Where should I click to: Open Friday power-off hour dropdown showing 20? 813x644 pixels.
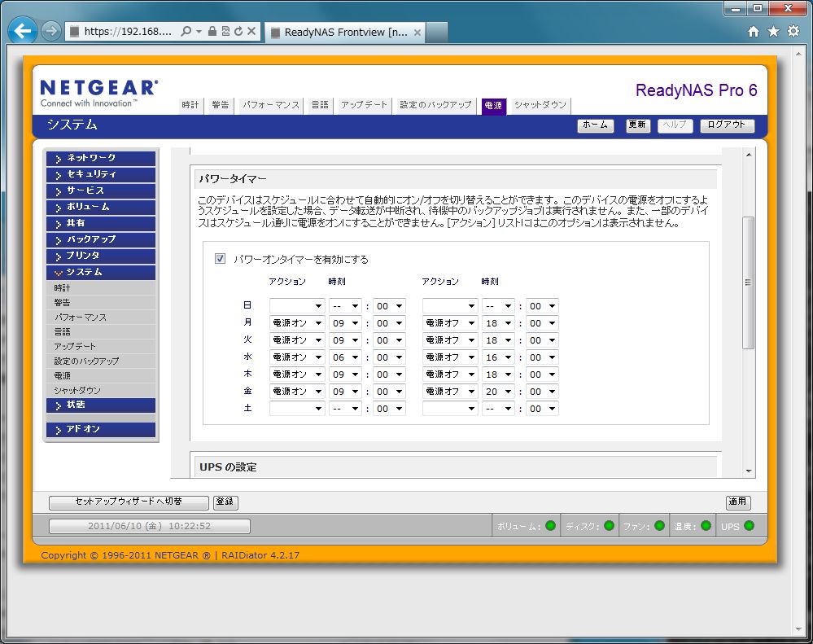pos(498,392)
